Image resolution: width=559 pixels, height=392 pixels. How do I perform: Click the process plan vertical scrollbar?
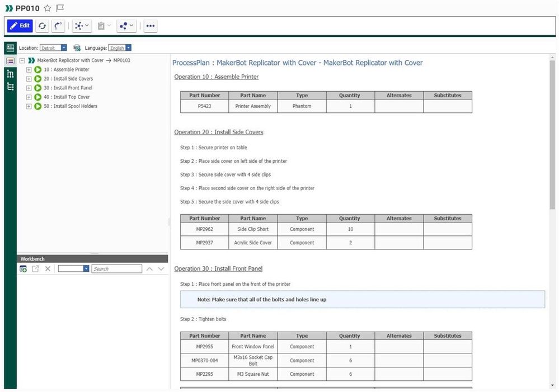(552, 135)
